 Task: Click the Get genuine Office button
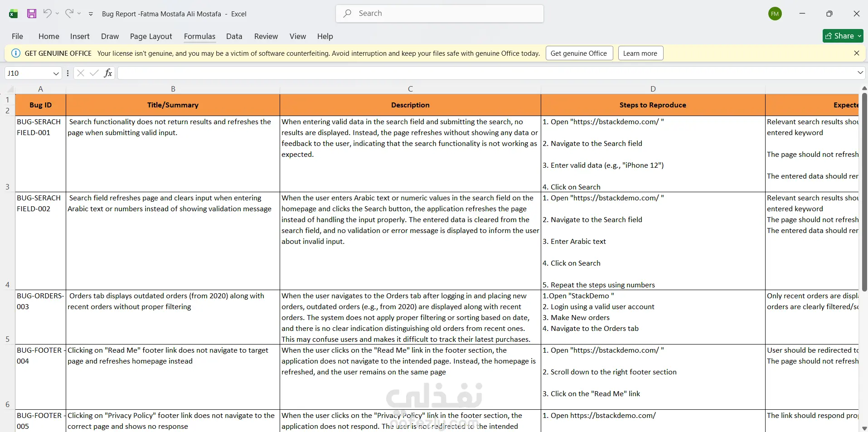click(579, 53)
